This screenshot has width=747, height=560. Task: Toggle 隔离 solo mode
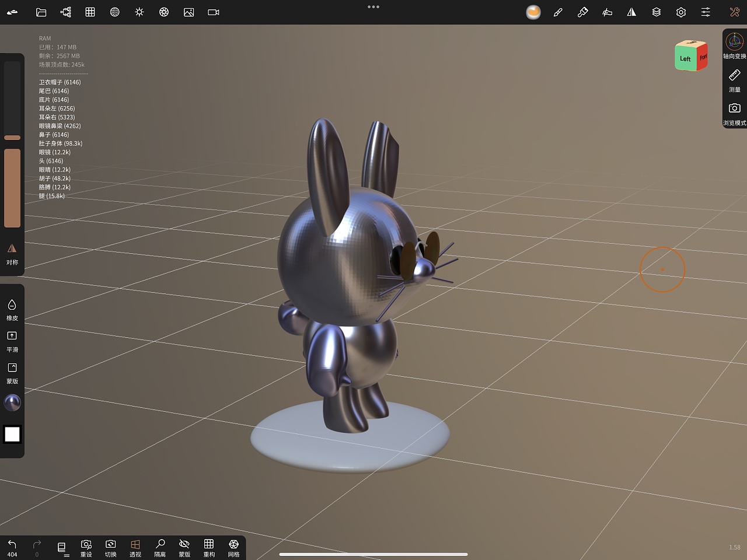(160, 548)
